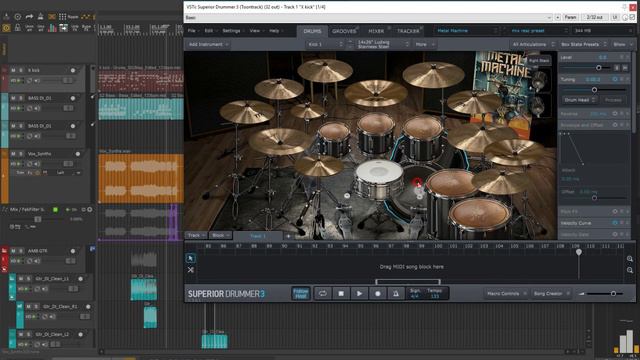This screenshot has width=640, height=360.
Task: Zoom out on the song track timeline
Action: point(630,270)
